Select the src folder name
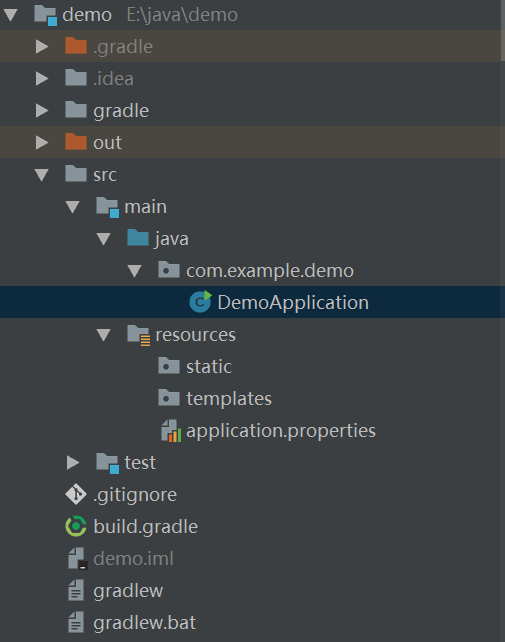This screenshot has height=642, width=505. 105,175
